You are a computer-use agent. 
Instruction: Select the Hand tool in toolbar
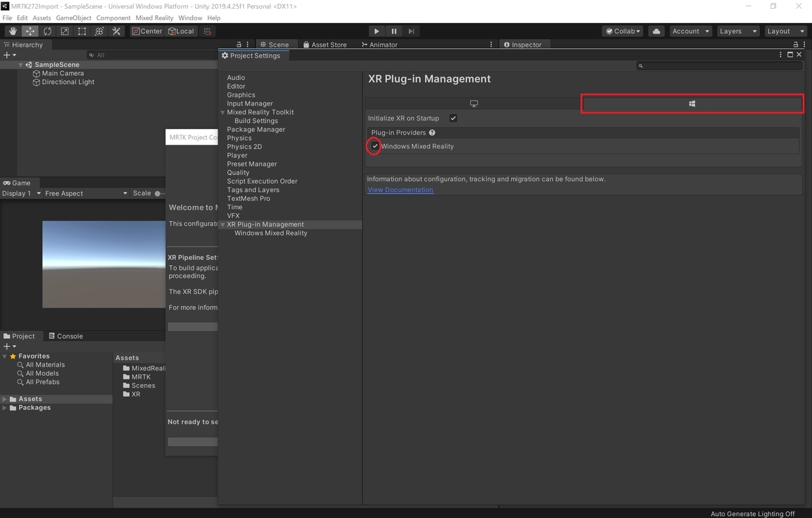coord(13,31)
